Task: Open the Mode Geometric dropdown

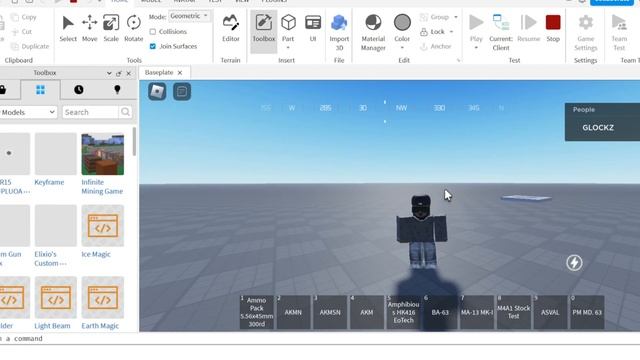Action: pyautogui.click(x=189, y=16)
